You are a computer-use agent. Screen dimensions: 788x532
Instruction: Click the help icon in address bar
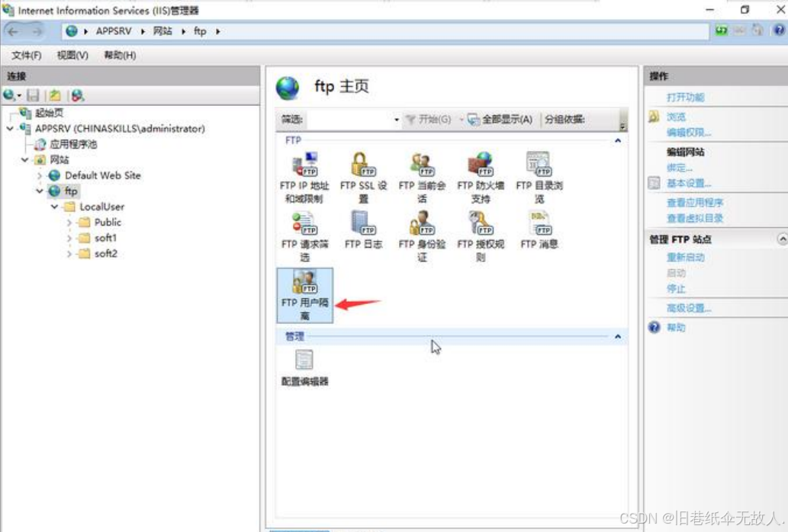[778, 30]
